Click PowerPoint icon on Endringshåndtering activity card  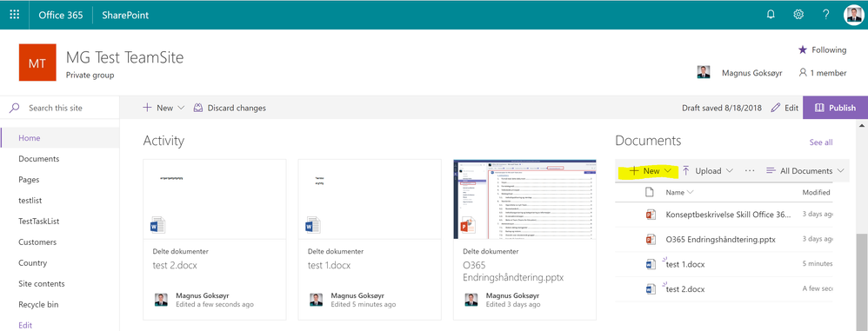pyautogui.click(x=469, y=226)
